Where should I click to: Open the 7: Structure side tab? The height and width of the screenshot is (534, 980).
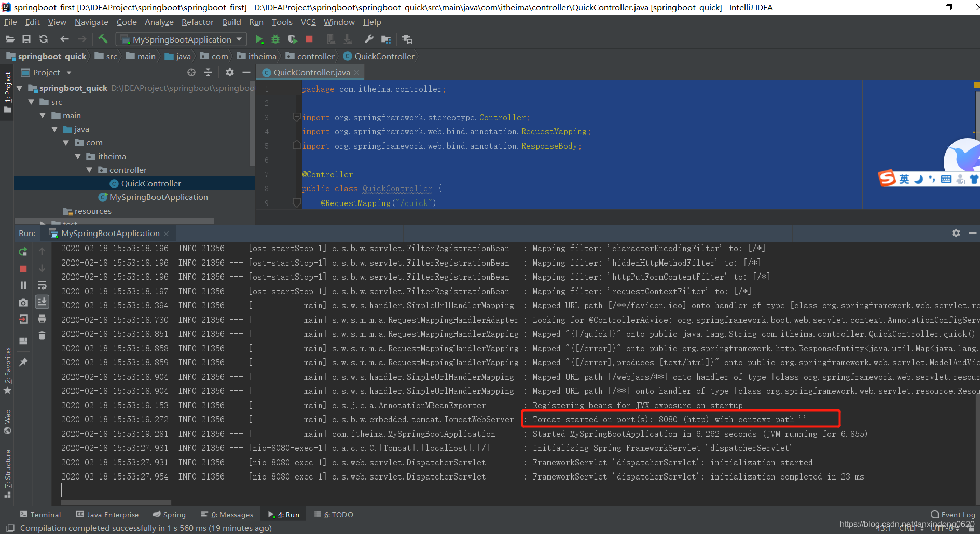coord(7,474)
